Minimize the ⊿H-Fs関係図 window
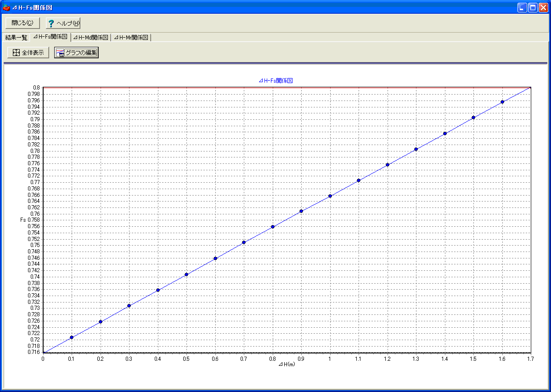Screen dimensions: 551x392 (523, 7)
